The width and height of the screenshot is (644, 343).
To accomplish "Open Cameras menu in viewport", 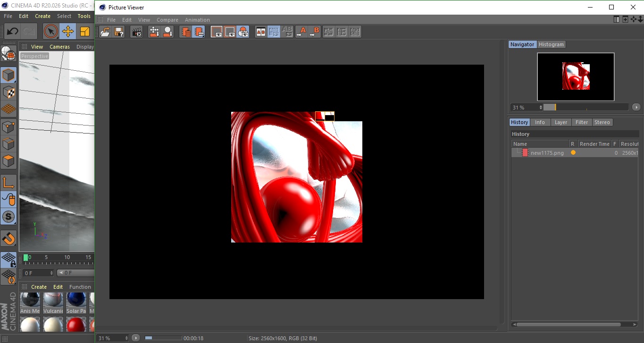I will (x=59, y=47).
